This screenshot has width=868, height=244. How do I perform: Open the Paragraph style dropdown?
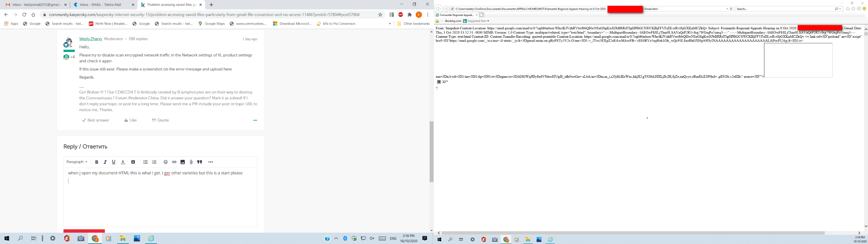tap(77, 162)
